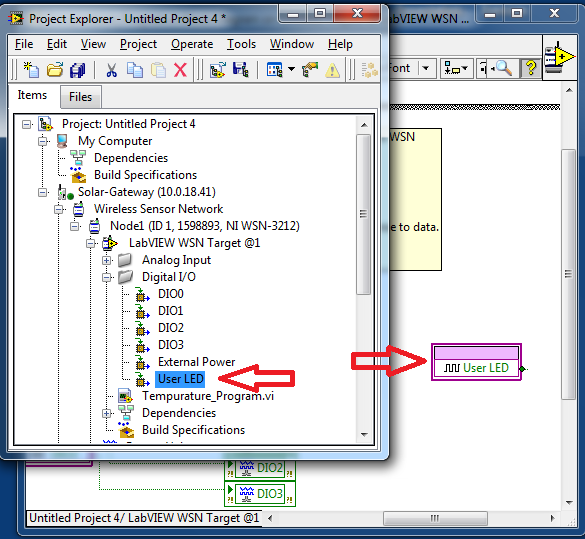Click the New Project toolbar icon
Viewport: 585px width, 539px height.
tap(32, 70)
